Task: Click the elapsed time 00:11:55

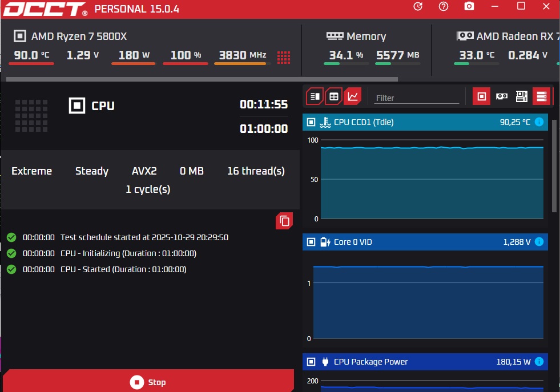Action: 264,104
